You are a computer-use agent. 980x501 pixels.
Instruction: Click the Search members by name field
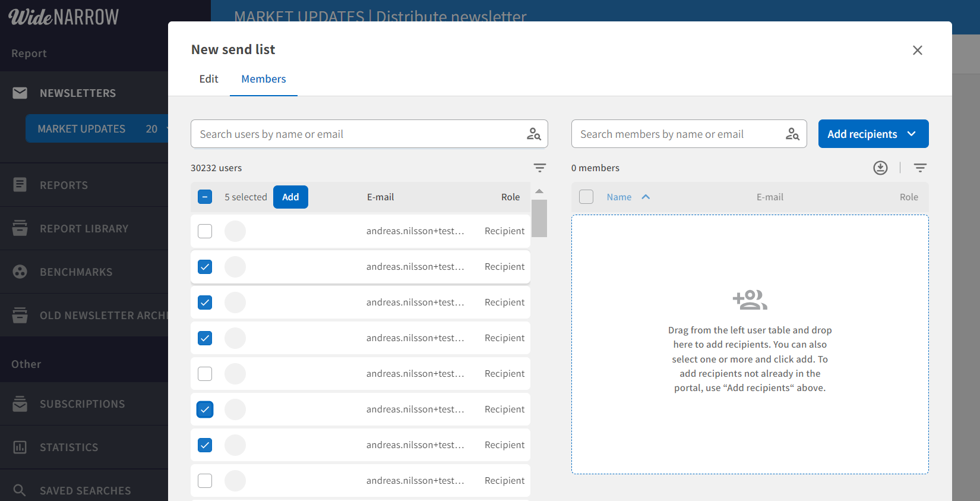[x=689, y=134]
